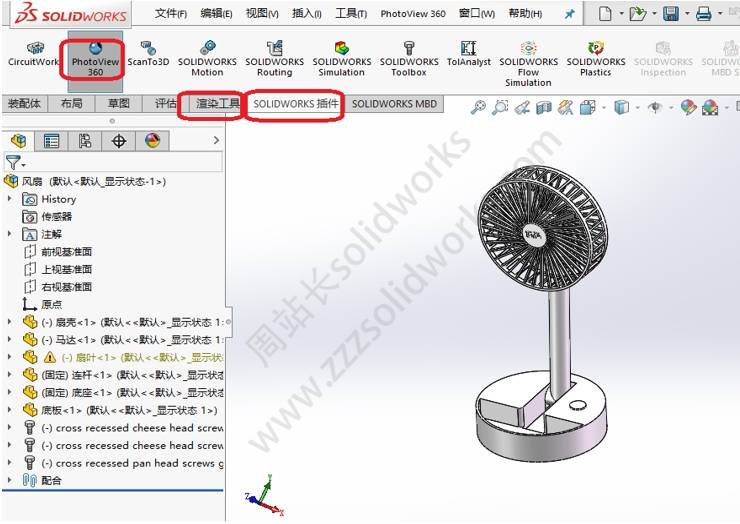The width and height of the screenshot is (740, 524).
Task: Select the 传感器 item
Action: click(x=47, y=217)
